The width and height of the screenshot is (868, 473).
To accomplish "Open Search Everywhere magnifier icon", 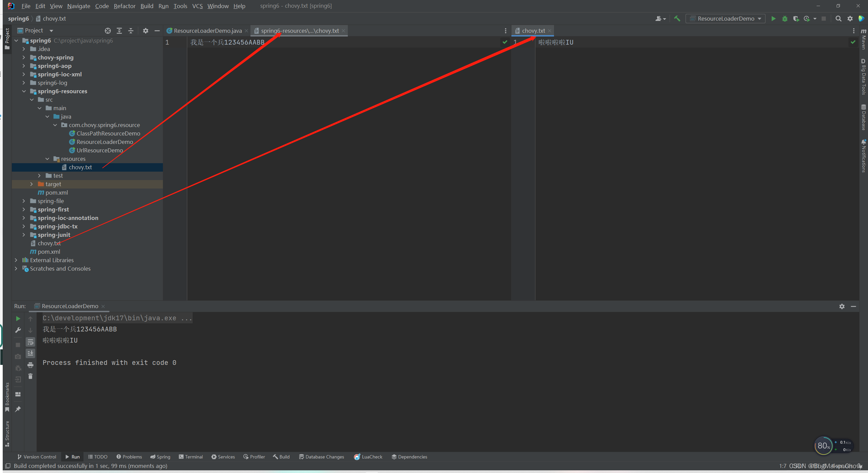I will point(838,19).
